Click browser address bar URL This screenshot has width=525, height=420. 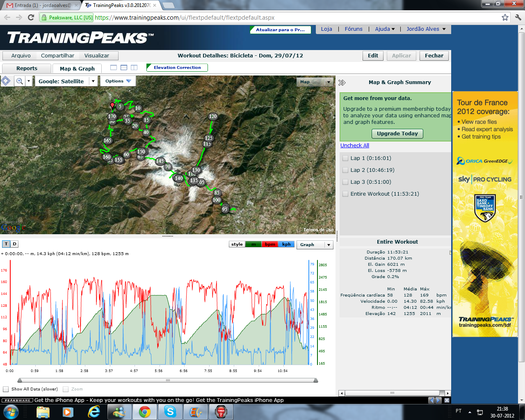[185, 18]
